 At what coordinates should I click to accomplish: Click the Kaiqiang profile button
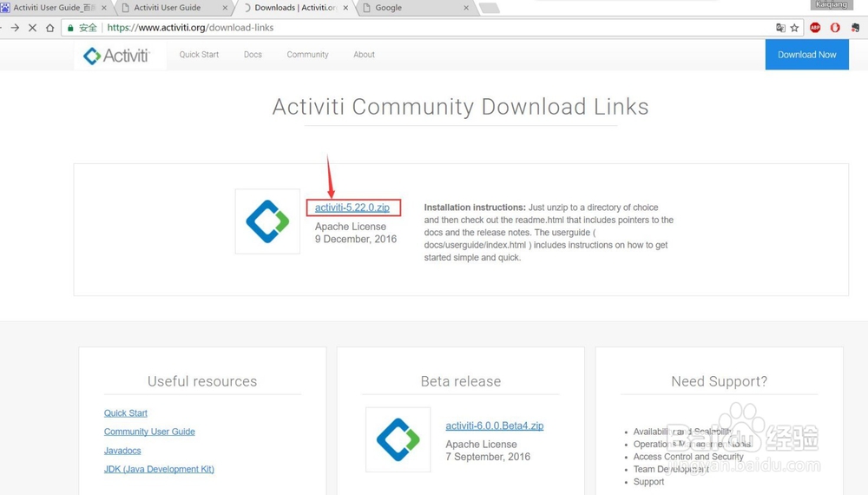pyautogui.click(x=832, y=5)
